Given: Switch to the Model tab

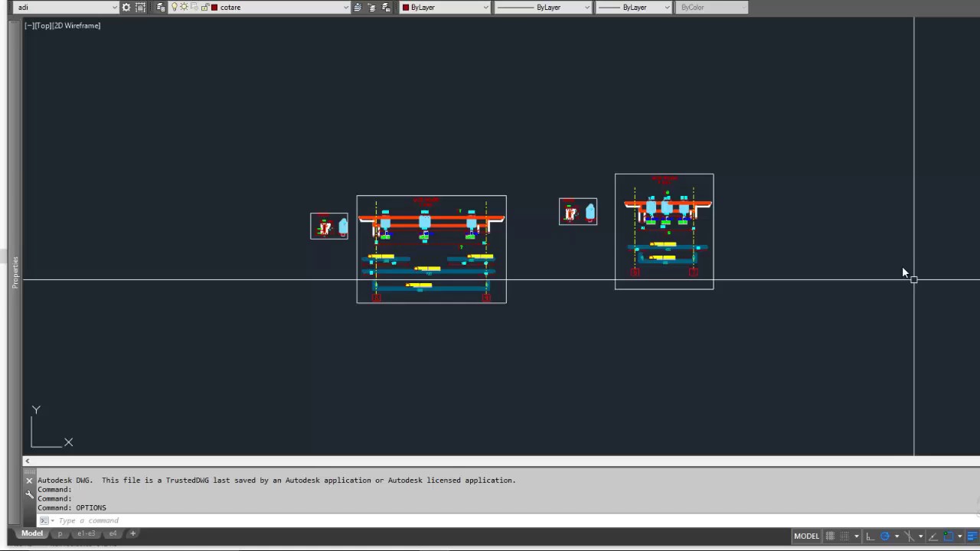Looking at the screenshot, I should click(x=32, y=533).
